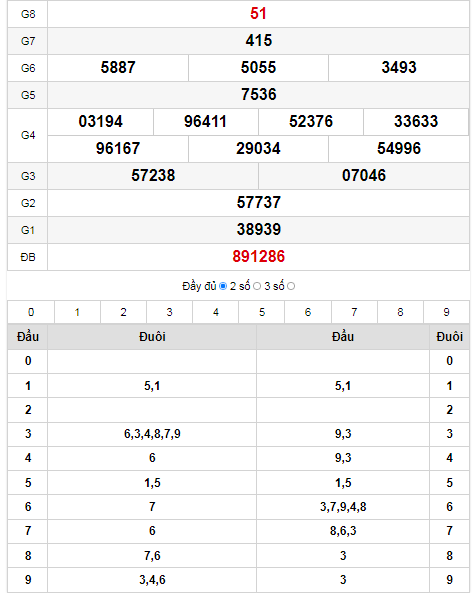This screenshot has width=473, height=593.
Task: Click the G8 prize number 51
Action: (259, 14)
